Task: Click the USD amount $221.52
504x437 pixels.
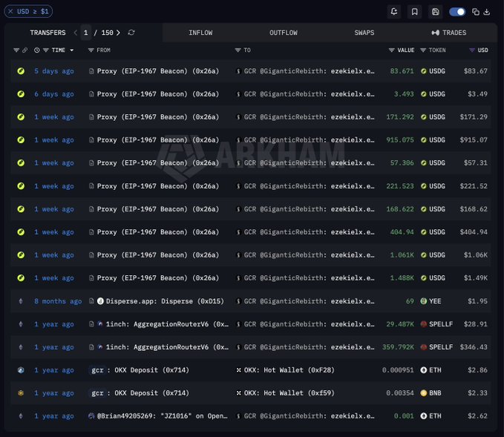Action: click(474, 186)
